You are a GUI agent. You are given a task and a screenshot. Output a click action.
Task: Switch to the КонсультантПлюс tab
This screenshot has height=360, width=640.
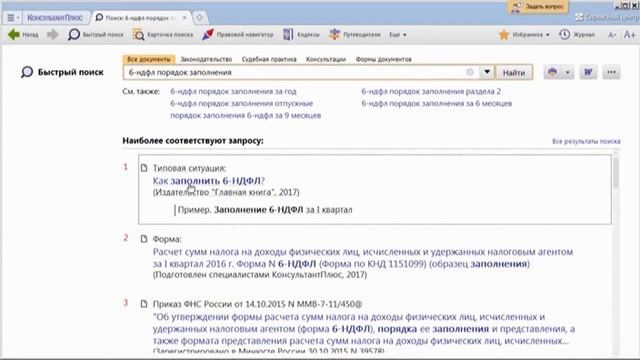55,18
